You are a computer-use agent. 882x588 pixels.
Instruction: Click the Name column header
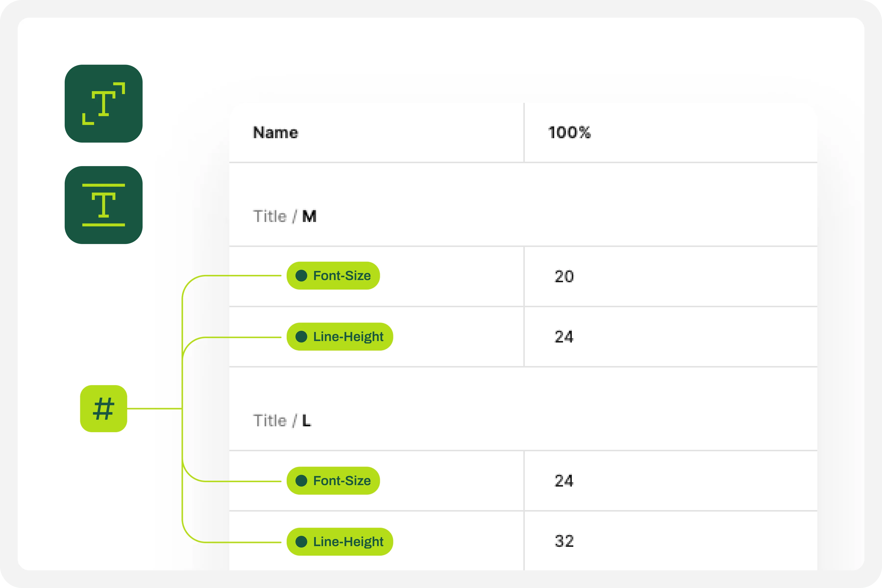tap(276, 133)
